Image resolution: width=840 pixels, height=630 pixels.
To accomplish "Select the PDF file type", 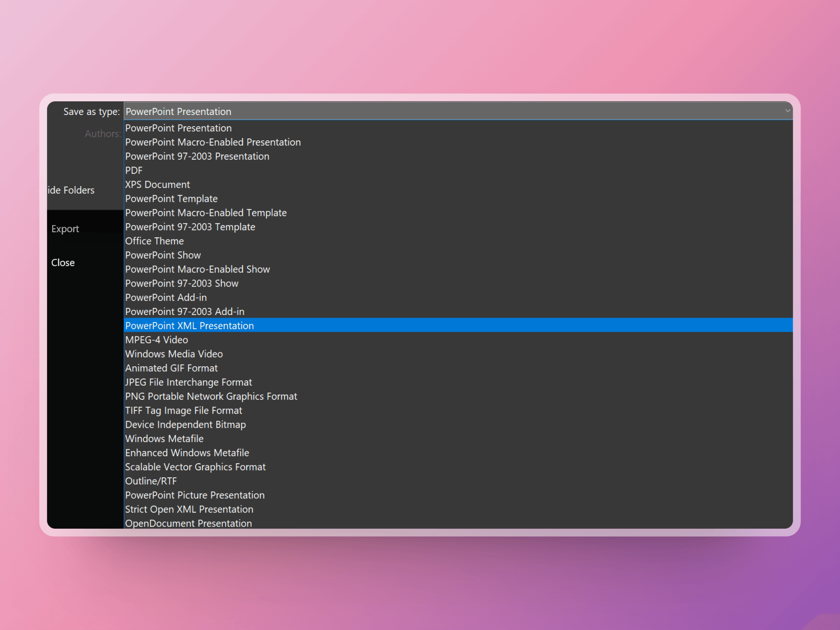I will (x=458, y=170).
